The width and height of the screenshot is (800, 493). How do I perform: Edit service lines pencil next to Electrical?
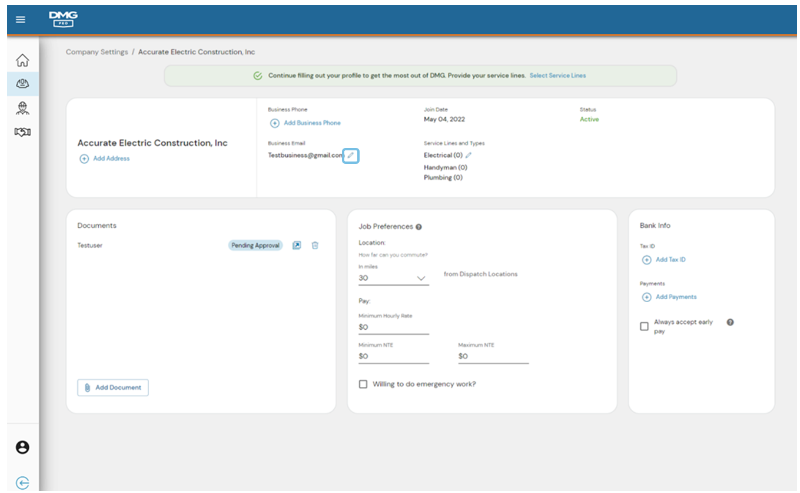click(468, 155)
